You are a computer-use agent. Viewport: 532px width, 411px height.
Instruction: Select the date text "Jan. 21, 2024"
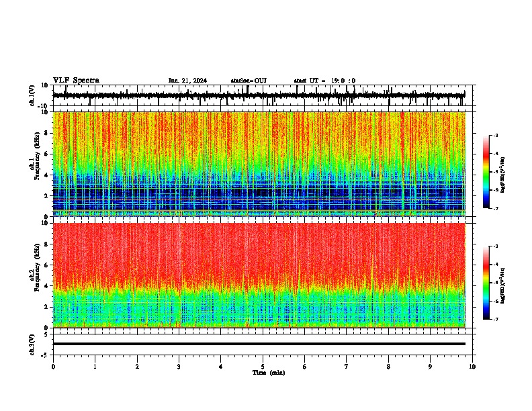tap(187, 81)
